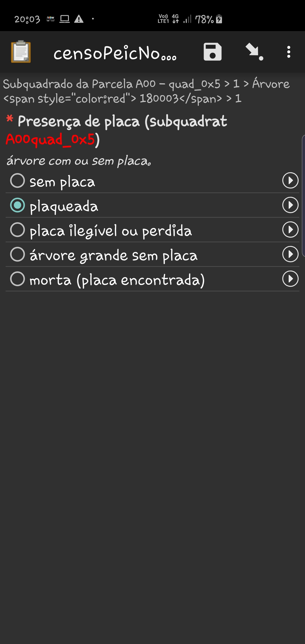Select the 'sem placa' radio button
Viewport: 305px width, 644px height.
click(18, 181)
